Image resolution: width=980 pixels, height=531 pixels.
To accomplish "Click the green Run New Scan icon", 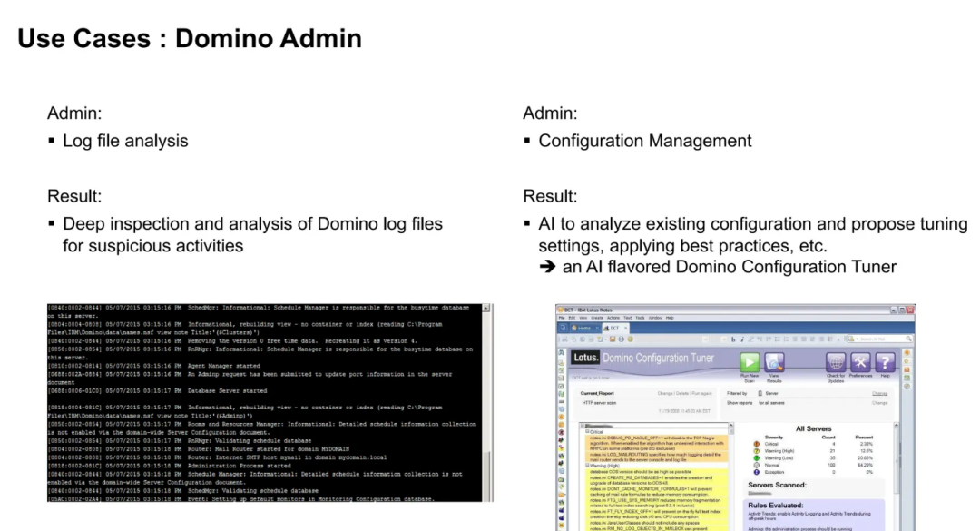I will pyautogui.click(x=750, y=361).
